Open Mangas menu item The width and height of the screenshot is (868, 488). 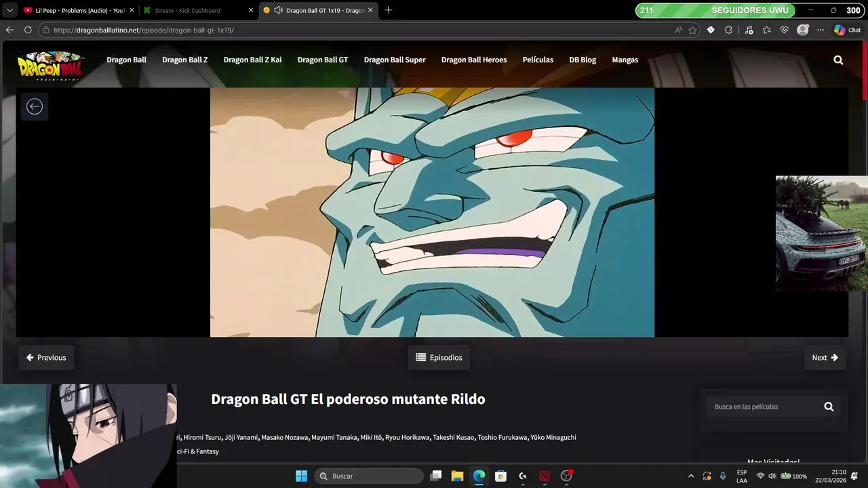[625, 60]
